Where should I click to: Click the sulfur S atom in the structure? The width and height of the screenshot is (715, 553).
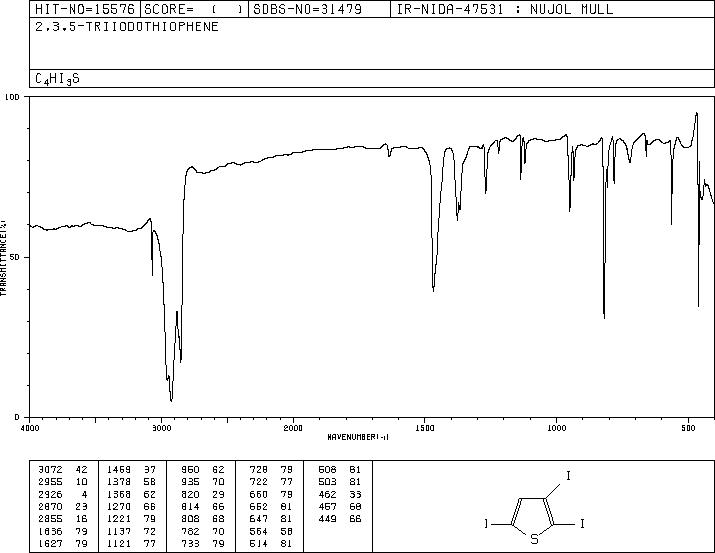pyautogui.click(x=534, y=539)
